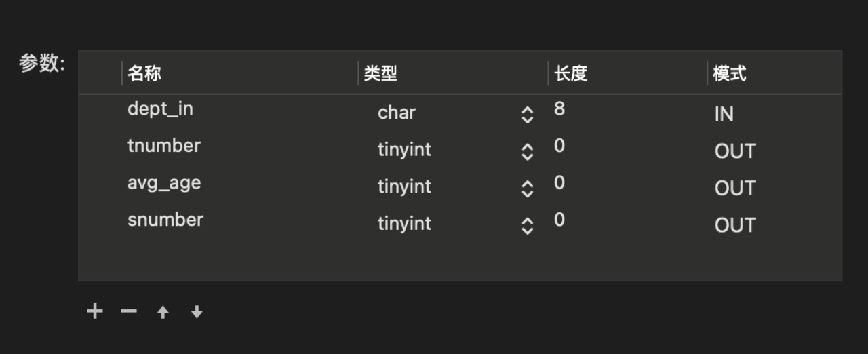Click the 名称 column header
Viewport: 868px width, 354px height.
(144, 73)
